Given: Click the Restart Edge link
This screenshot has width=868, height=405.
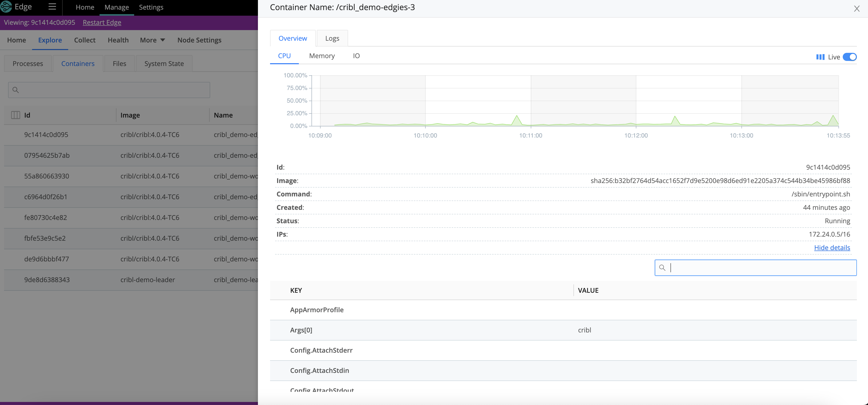Looking at the screenshot, I should click(x=102, y=22).
